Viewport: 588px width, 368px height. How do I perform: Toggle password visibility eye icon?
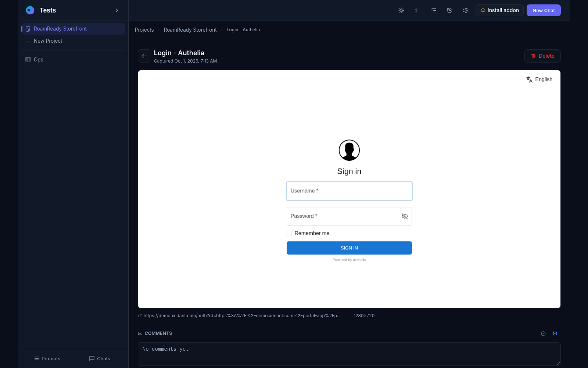click(405, 216)
